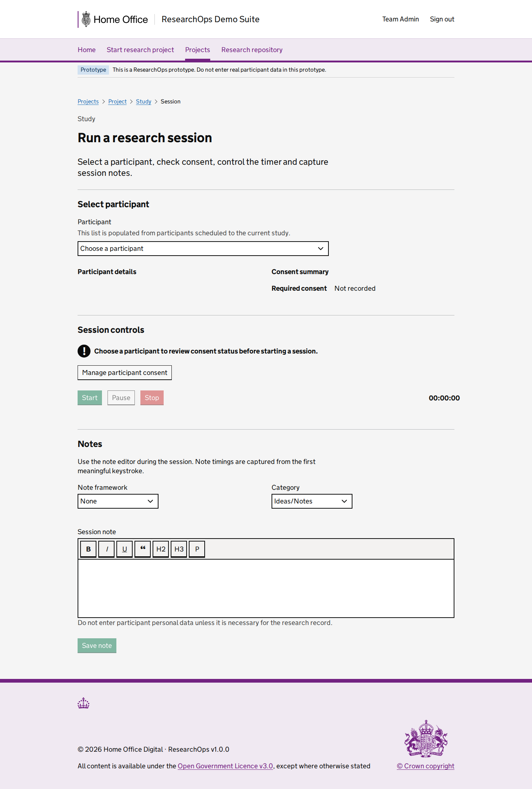Expand the Note framework dropdown

coord(118,501)
